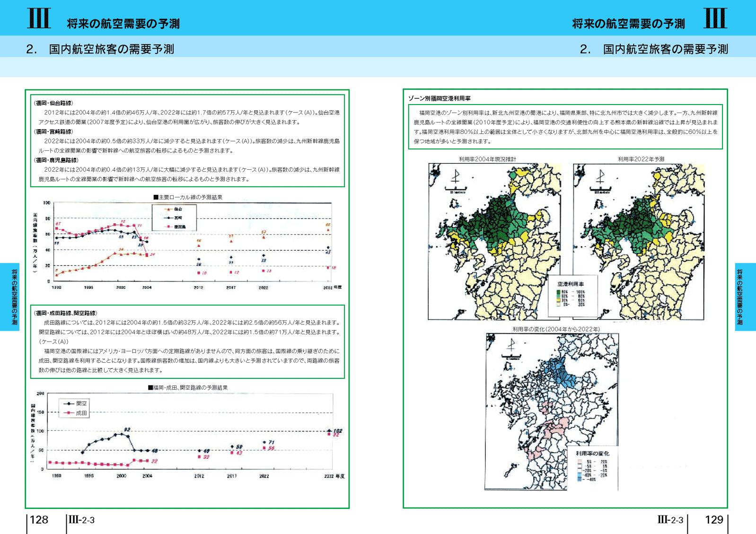Image resolution: width=756 pixels, height=534 pixels.
Task: Click the (福岡・宮崎路線) heading
Action: tap(53, 131)
